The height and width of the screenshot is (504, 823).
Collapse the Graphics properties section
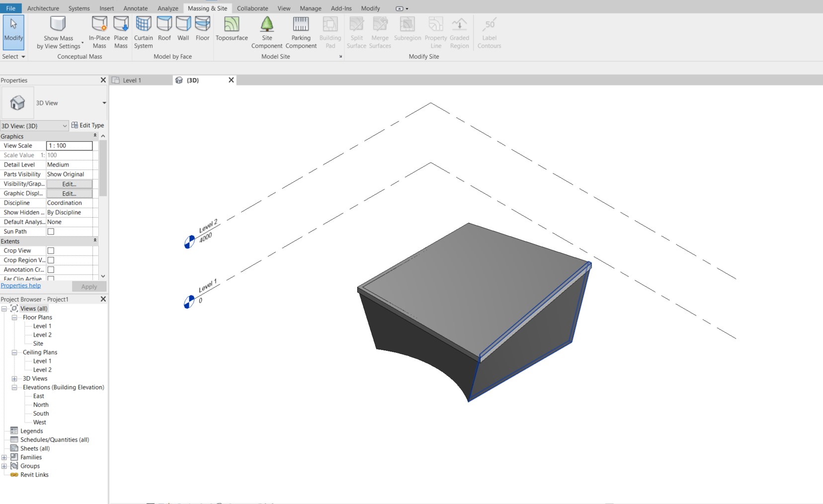pos(94,136)
